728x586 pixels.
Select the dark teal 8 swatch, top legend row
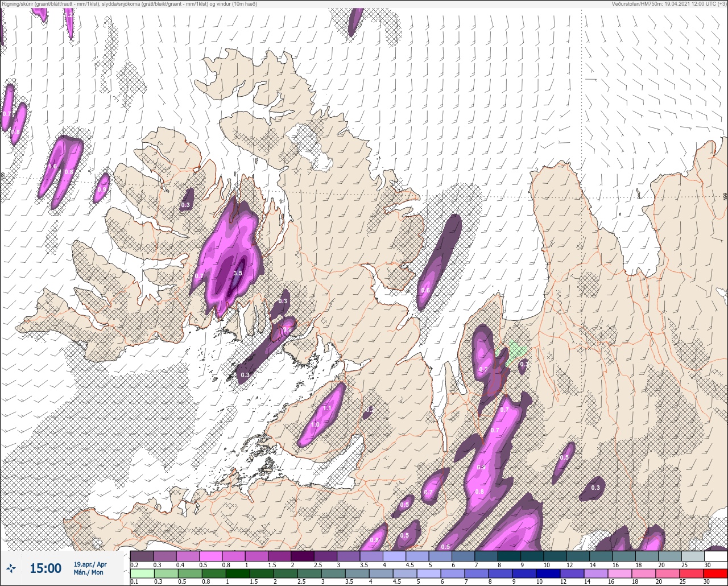509,556
